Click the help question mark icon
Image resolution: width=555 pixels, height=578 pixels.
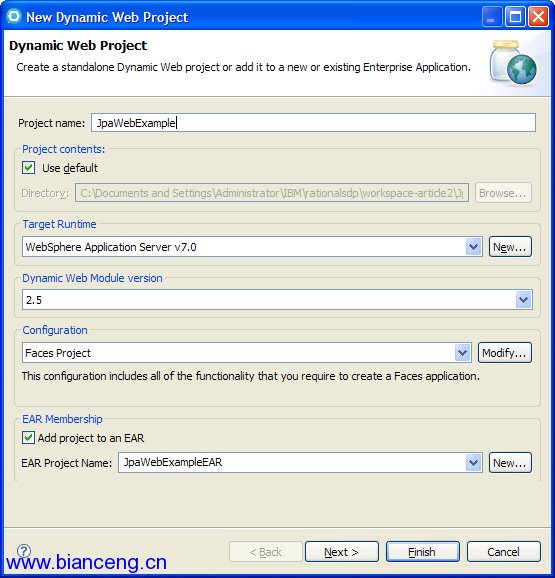point(24,551)
